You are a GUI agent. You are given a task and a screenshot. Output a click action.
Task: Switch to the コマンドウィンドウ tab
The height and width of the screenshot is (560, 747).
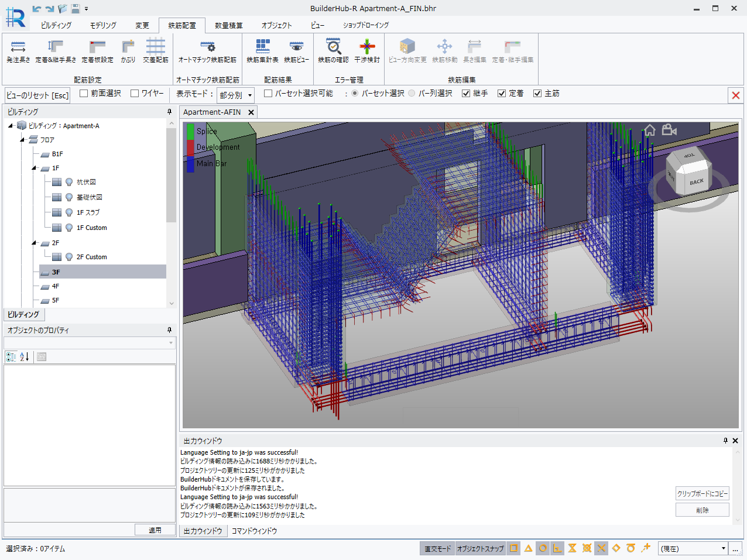(x=254, y=531)
